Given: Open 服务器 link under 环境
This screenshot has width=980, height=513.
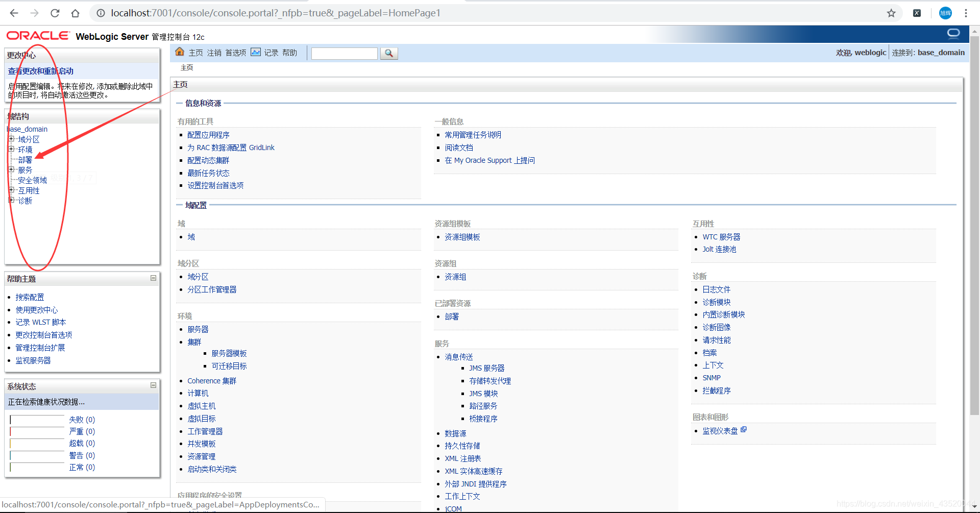Looking at the screenshot, I should [x=198, y=329].
